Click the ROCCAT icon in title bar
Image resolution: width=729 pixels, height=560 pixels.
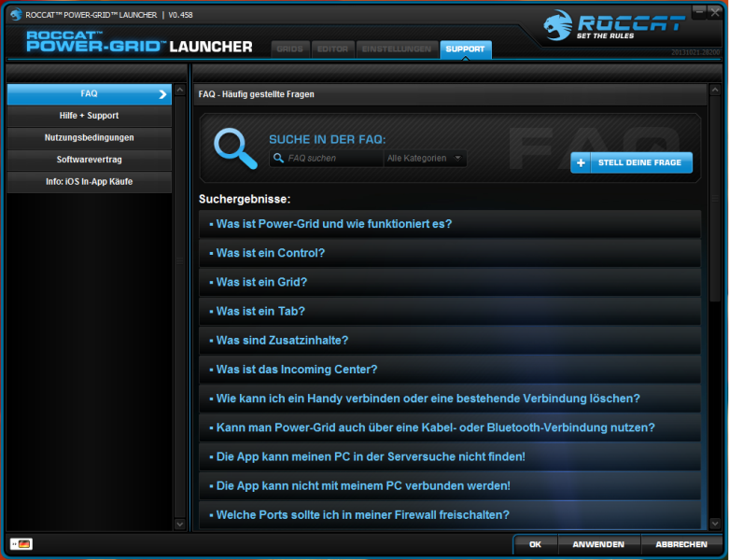pos(16,14)
